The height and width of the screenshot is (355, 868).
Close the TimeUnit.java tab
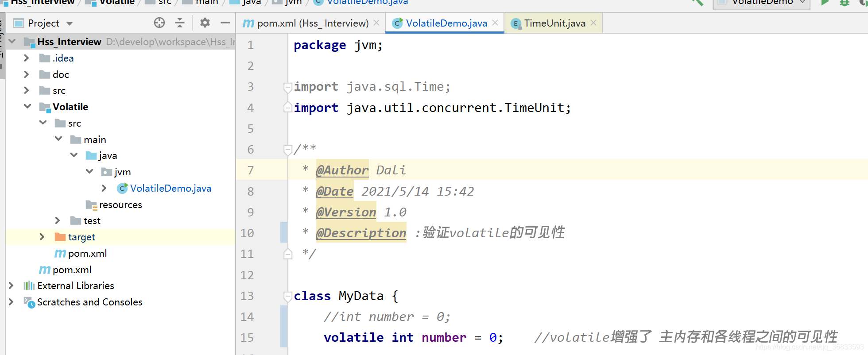593,23
